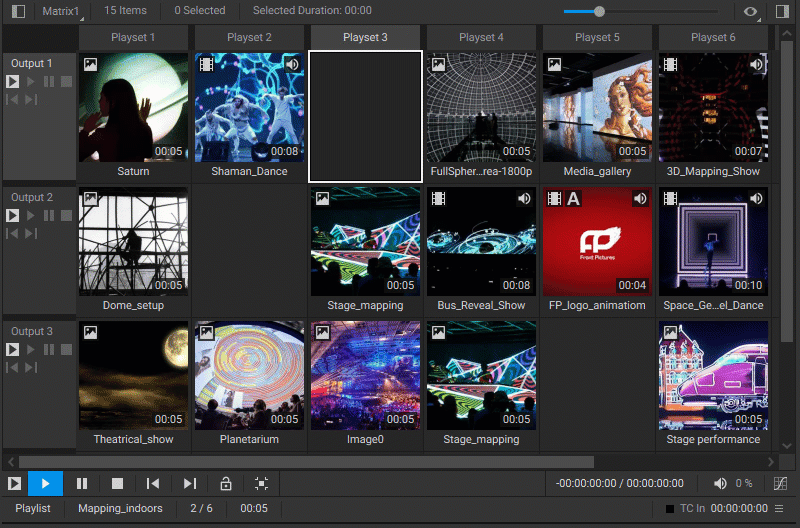800x528 pixels.
Task: Click audio icon on Shaman_Dance clip
Action: click(x=292, y=64)
